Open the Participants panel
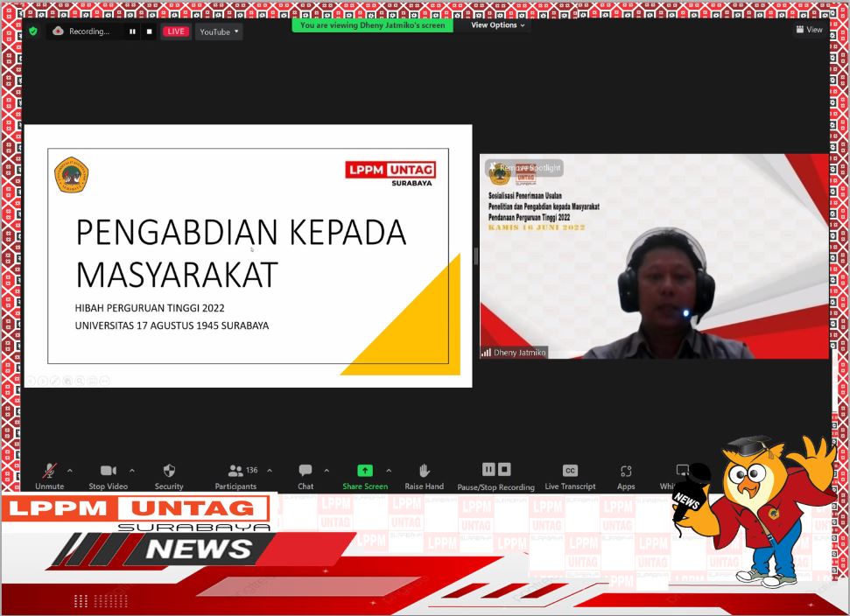The width and height of the screenshot is (850, 616). click(x=235, y=476)
